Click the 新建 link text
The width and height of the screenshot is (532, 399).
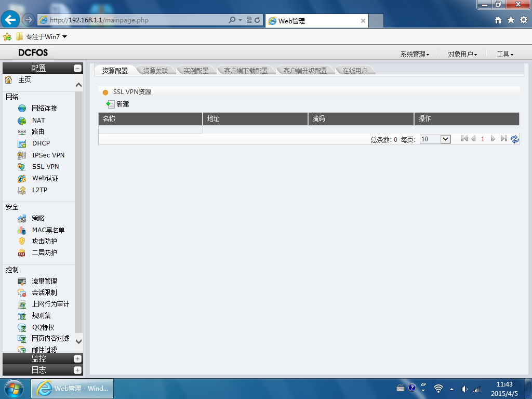coord(123,104)
